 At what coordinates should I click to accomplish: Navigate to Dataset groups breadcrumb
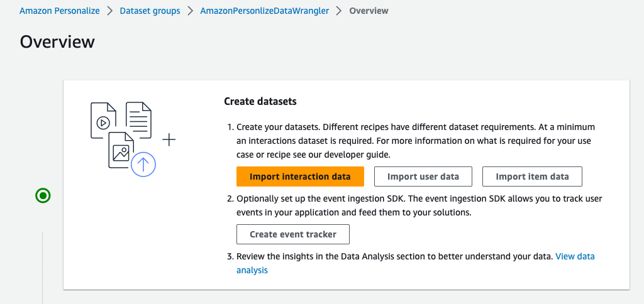tap(150, 11)
